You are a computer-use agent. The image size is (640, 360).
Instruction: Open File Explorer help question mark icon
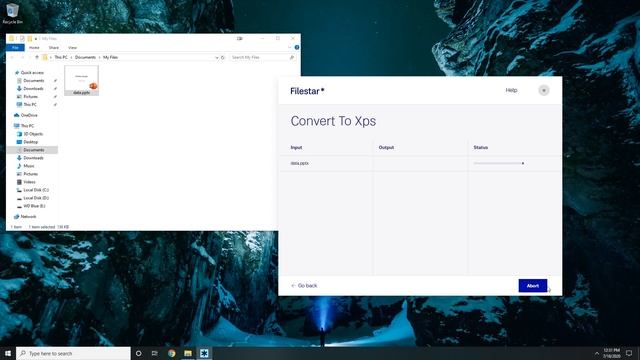click(x=297, y=47)
